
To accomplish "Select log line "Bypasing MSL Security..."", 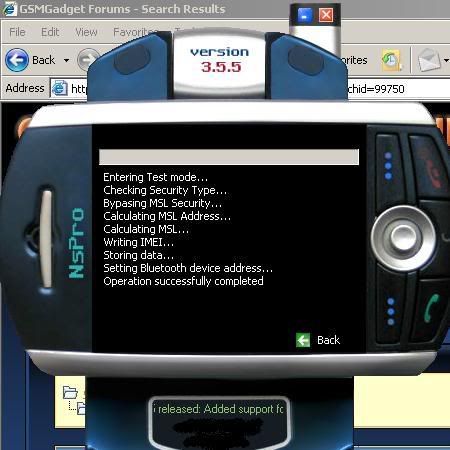I will [162, 203].
